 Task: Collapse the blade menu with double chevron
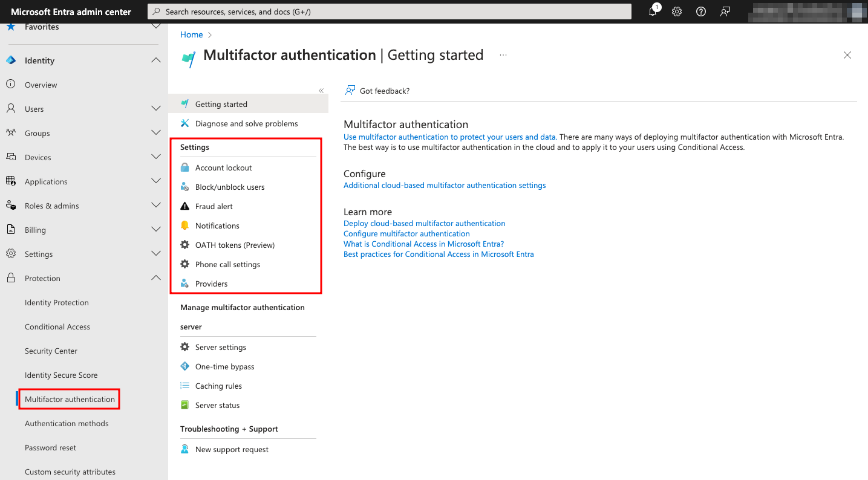coord(321,91)
